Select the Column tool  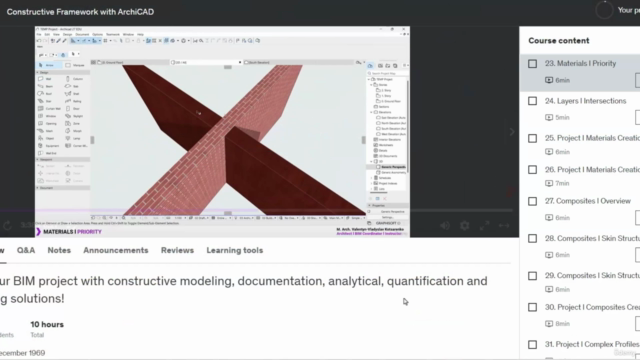(74, 79)
